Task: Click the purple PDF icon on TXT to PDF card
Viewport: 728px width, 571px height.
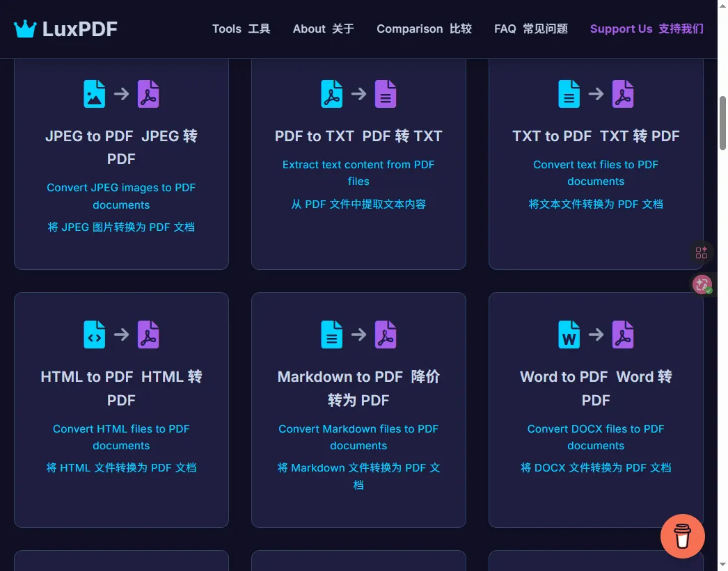Action: [x=623, y=94]
